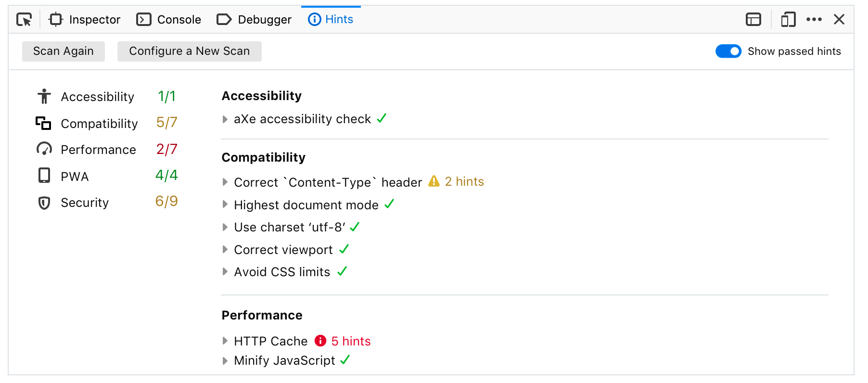Image resolution: width=868 pixels, height=383 pixels.
Task: Expand the Correct Content-Type header hint
Action: tap(225, 182)
